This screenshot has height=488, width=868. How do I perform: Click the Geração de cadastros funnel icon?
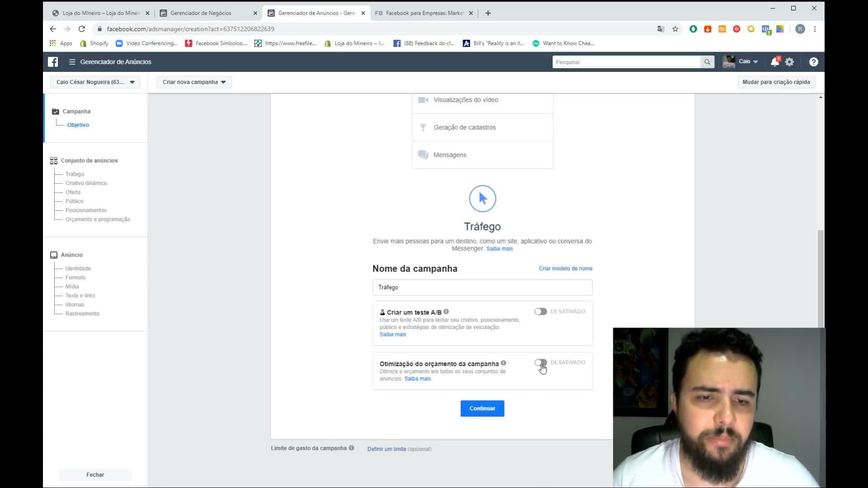click(x=423, y=127)
